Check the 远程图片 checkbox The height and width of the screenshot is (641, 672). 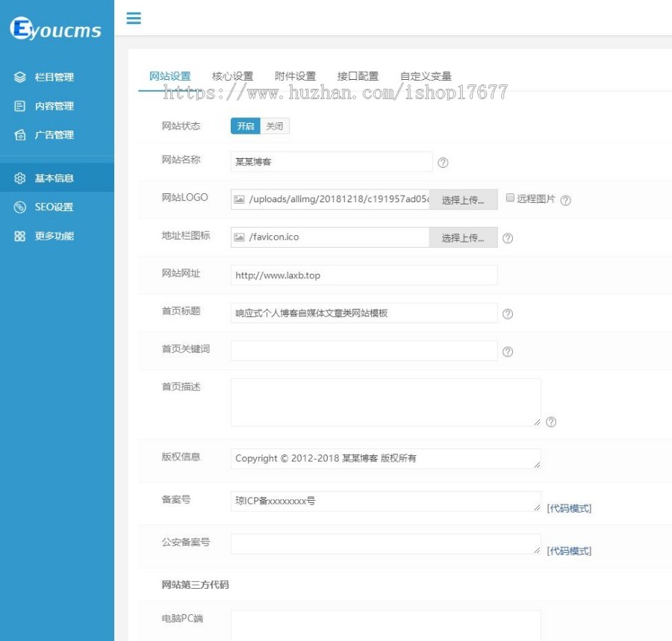coord(510,198)
